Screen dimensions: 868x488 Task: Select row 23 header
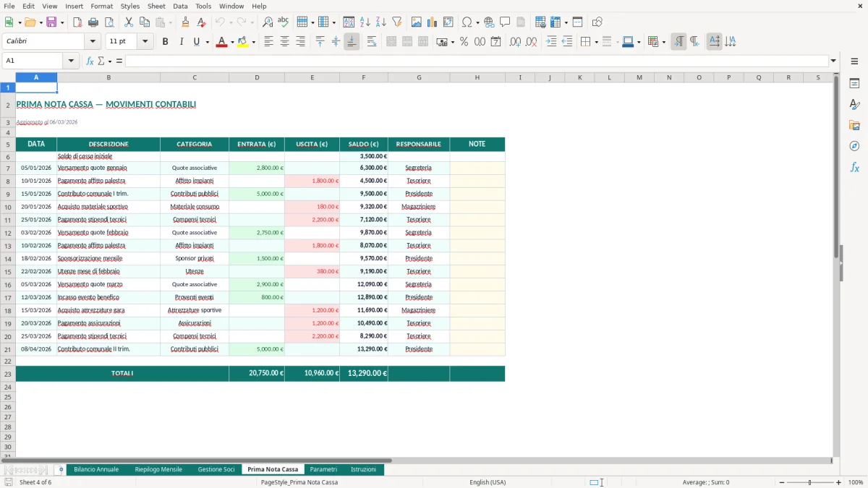point(8,374)
